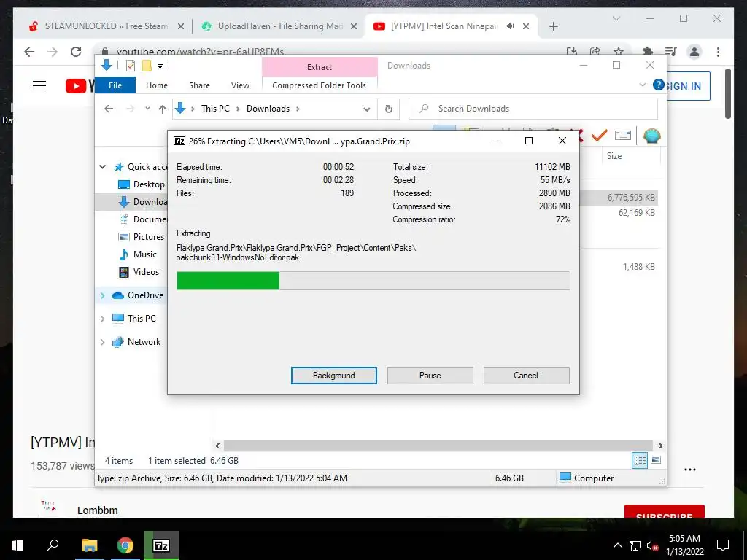This screenshot has height=560, width=747.
Task: Go back in File Explorer
Action: click(109, 109)
